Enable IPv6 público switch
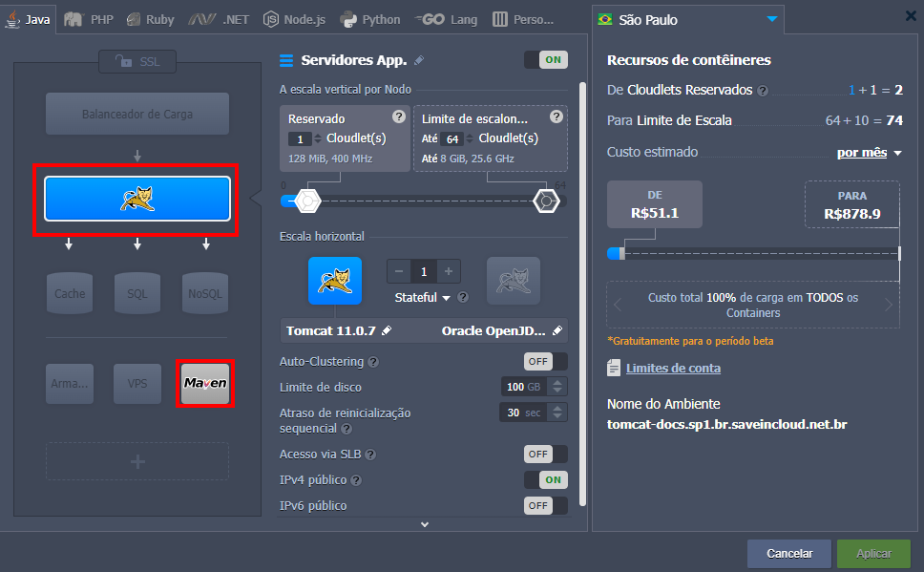Viewport: 924px width, 572px height. coord(546,505)
